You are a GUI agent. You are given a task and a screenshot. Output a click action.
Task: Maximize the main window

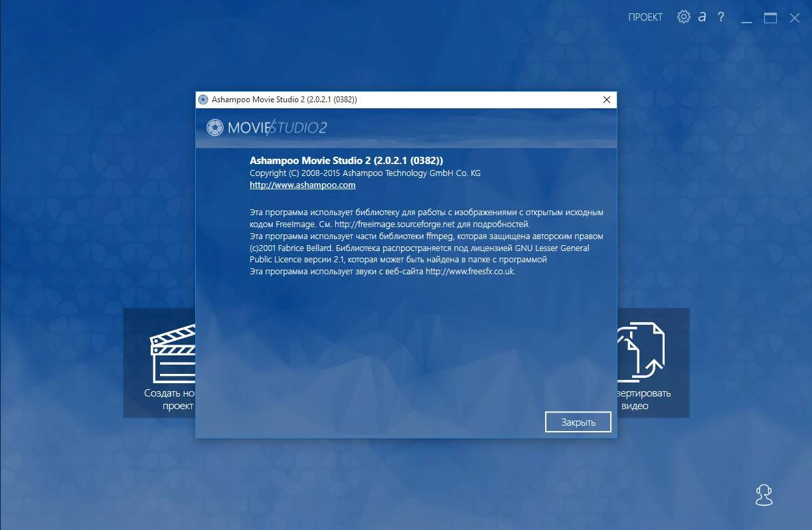click(770, 18)
